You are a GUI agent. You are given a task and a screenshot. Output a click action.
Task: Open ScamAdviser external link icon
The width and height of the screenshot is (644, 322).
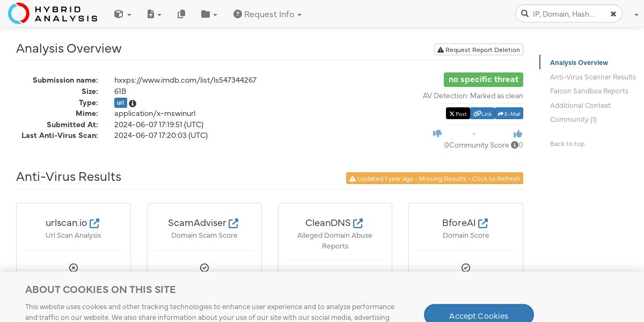coord(233,223)
